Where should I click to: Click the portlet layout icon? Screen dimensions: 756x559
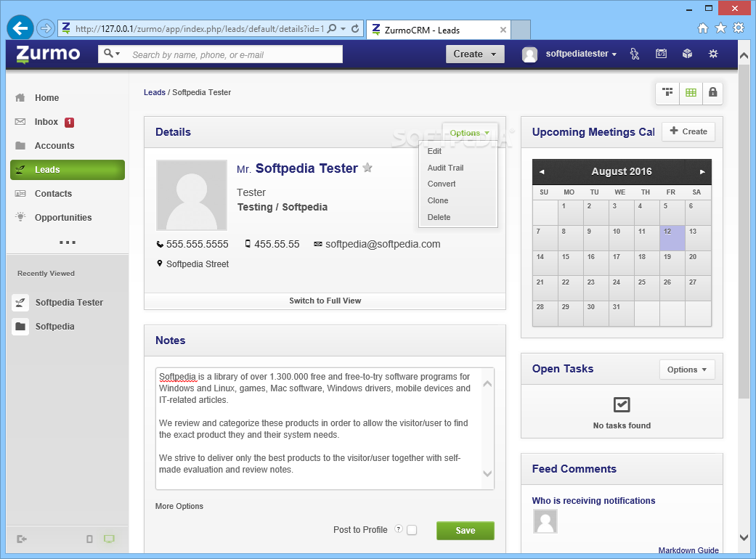tap(667, 92)
